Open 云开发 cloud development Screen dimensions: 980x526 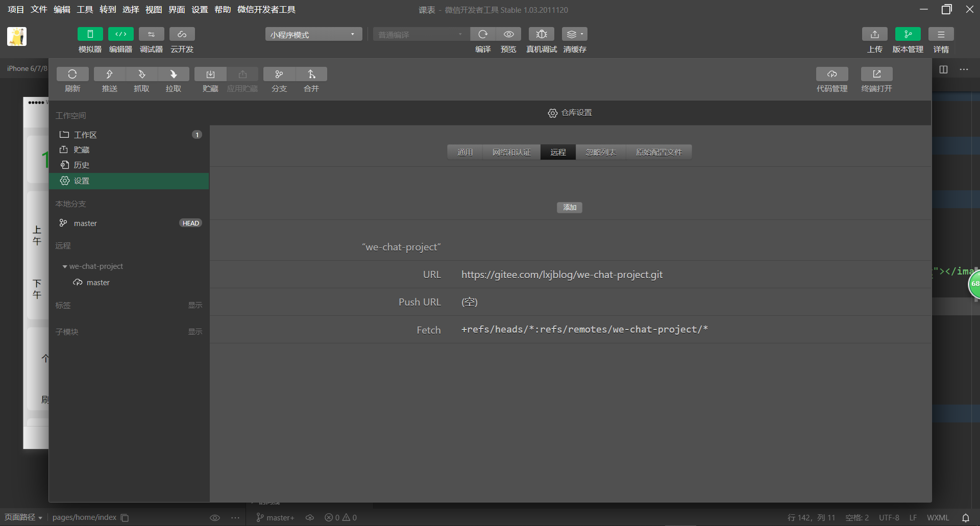[x=182, y=34]
